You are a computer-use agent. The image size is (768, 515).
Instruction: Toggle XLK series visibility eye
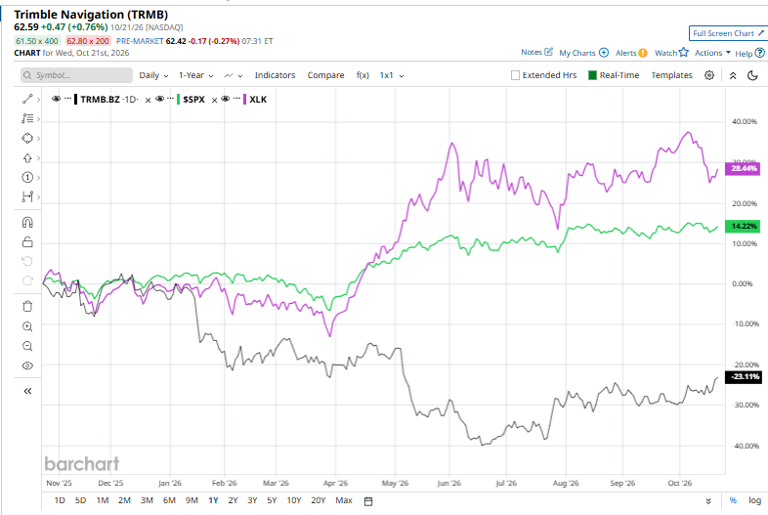(x=225, y=99)
